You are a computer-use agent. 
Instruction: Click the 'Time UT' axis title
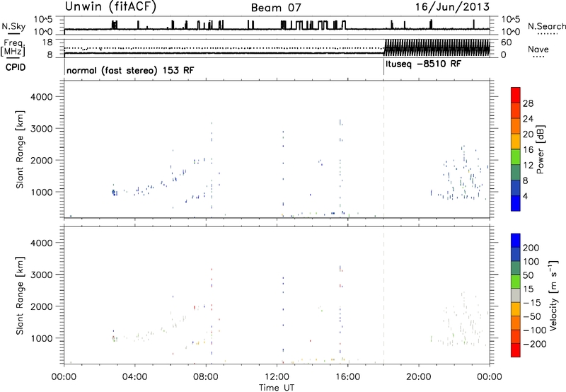(x=277, y=387)
